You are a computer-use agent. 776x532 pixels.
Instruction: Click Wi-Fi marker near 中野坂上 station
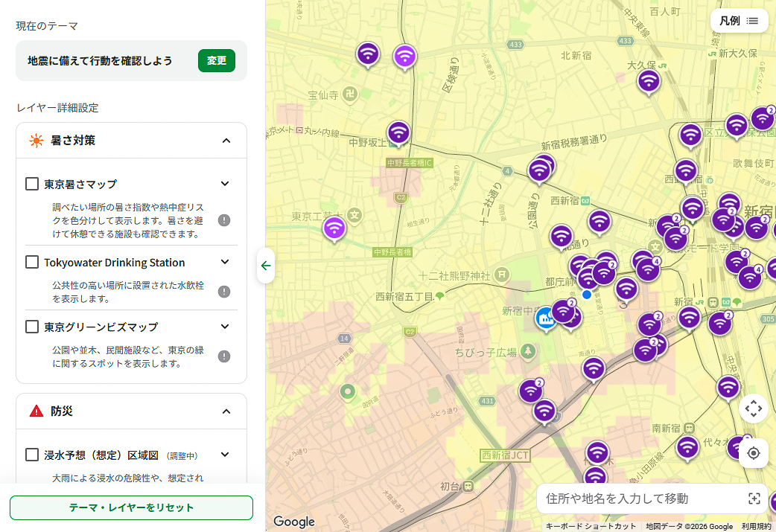[x=398, y=134]
